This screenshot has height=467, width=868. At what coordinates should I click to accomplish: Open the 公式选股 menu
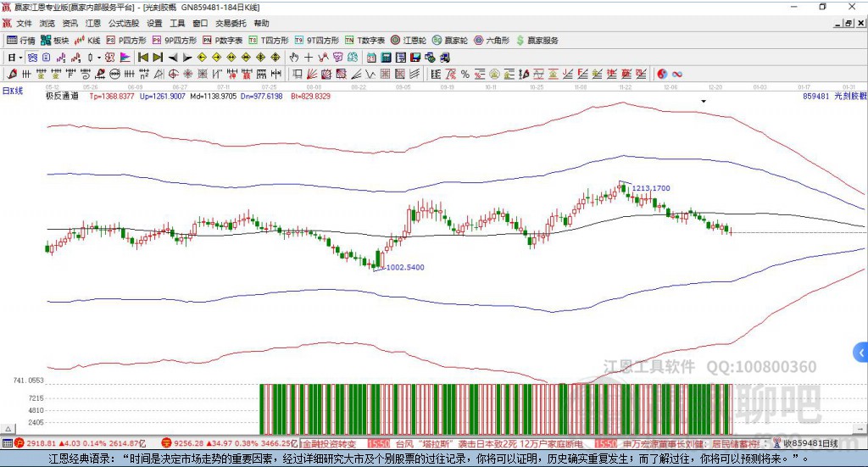pos(123,24)
